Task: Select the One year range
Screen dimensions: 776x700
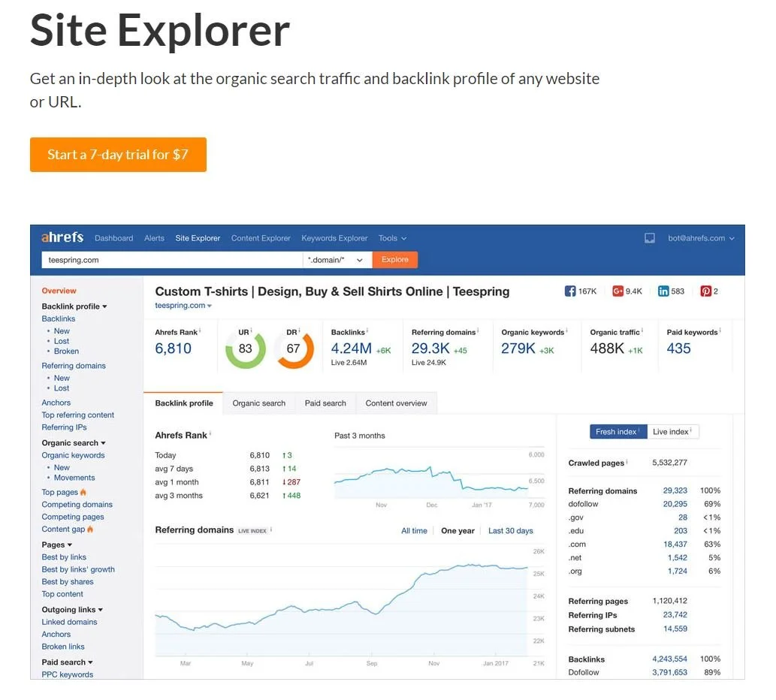Action: (457, 530)
